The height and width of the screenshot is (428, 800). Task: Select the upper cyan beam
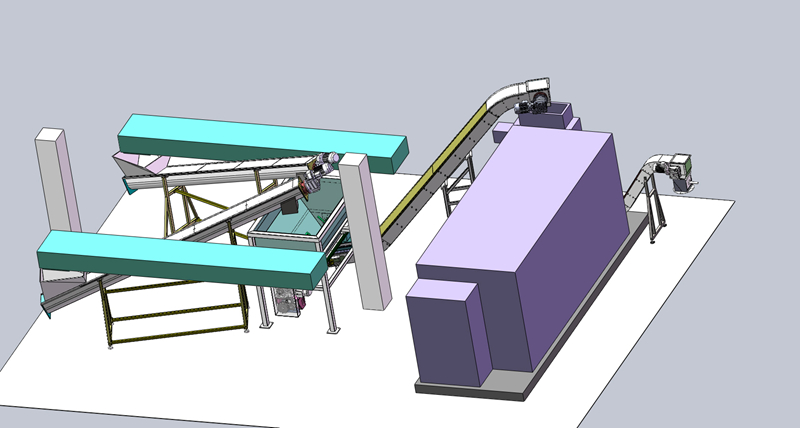point(260,141)
